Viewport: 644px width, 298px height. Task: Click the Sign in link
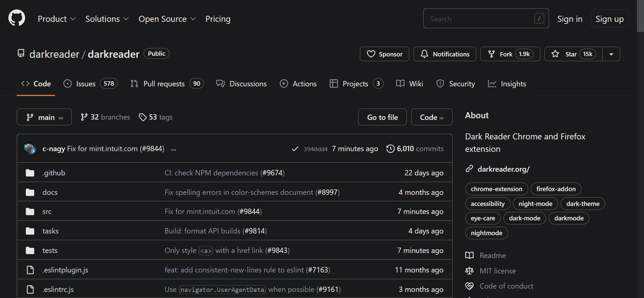coord(570,19)
